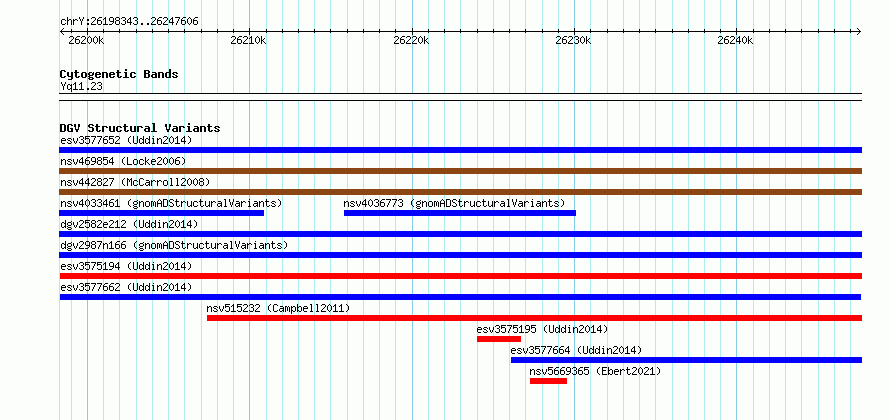The image size is (890, 420).
Task: Select the Yq11.23 band label
Action: point(81,86)
